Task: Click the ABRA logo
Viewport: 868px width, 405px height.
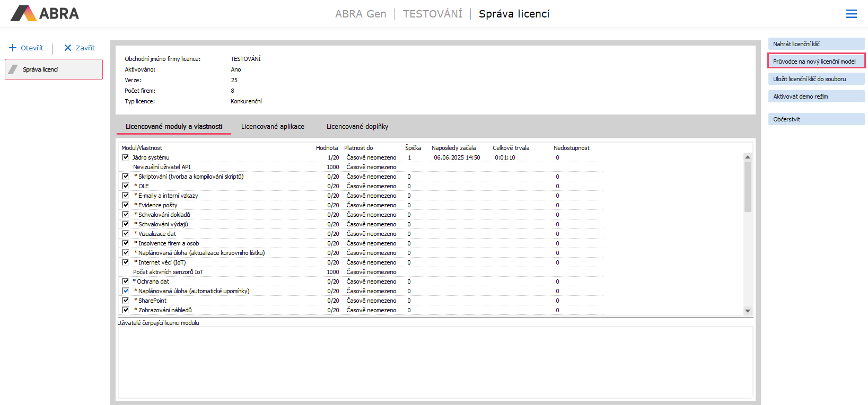Action: coord(45,13)
